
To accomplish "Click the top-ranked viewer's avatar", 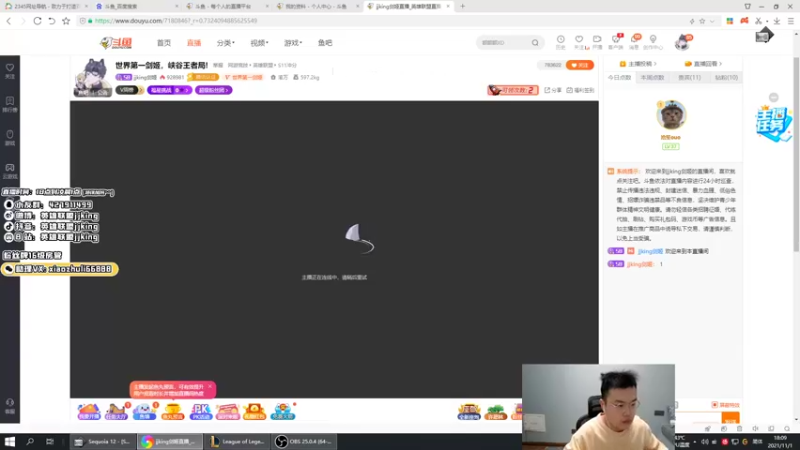I will [x=671, y=115].
